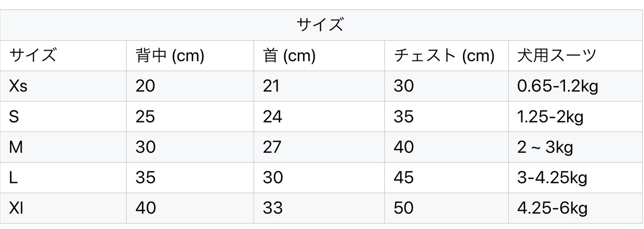Select the Xs size row label
644x229 pixels.
19,86
